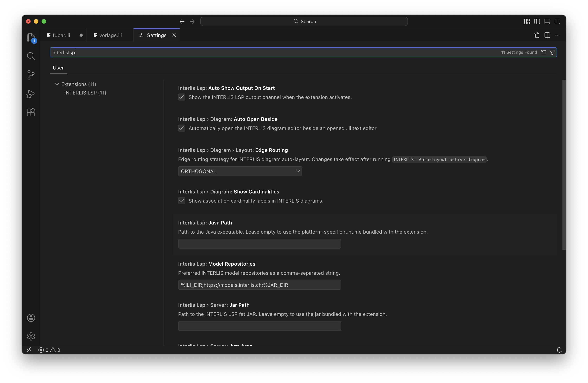Click the remote window indicator in the status bar

[29, 350]
